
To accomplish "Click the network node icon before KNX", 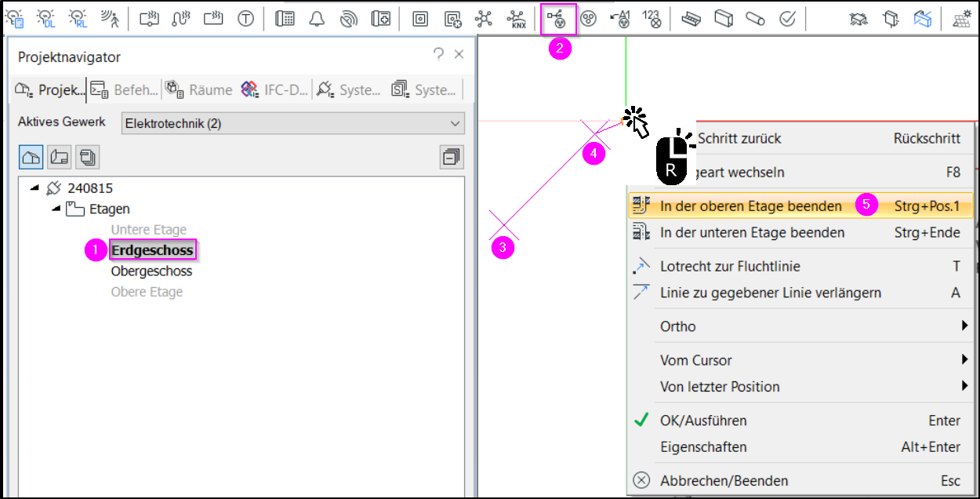I will pos(485,19).
